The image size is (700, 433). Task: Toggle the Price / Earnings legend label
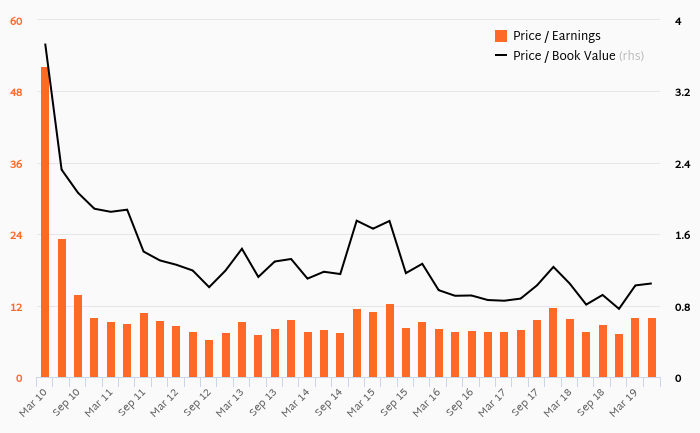pos(557,36)
